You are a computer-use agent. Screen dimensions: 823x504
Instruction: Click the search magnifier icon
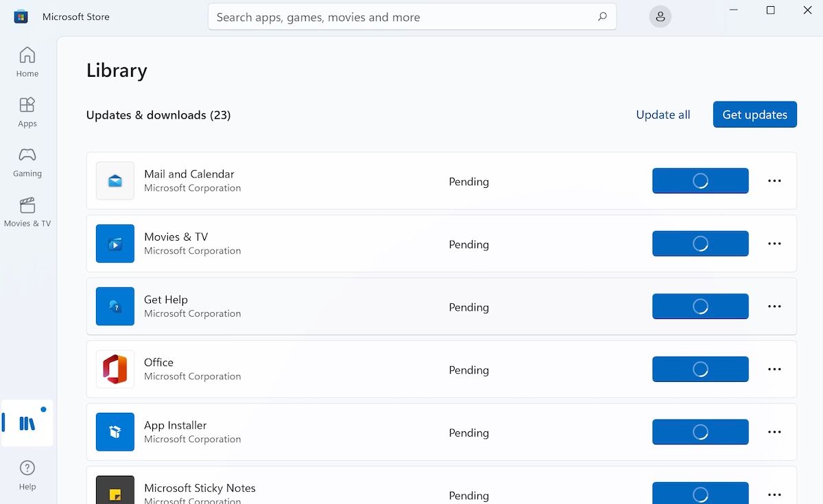tap(602, 17)
